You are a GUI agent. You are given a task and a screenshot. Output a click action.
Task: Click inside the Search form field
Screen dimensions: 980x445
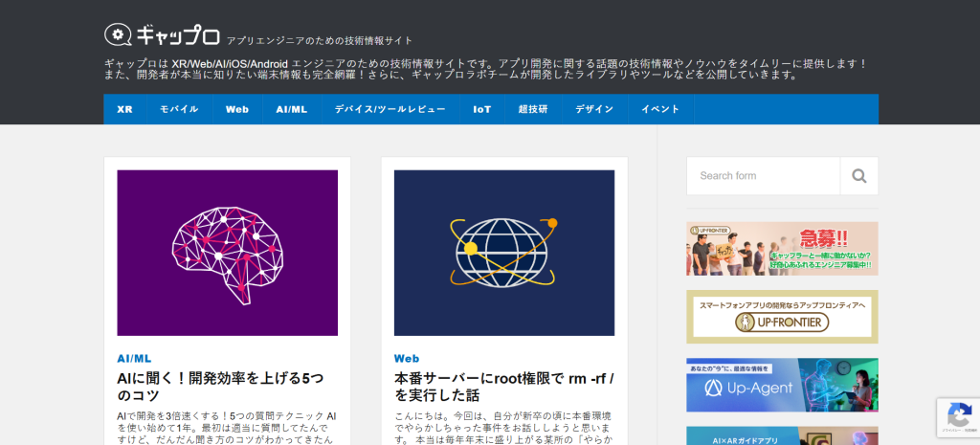point(763,176)
